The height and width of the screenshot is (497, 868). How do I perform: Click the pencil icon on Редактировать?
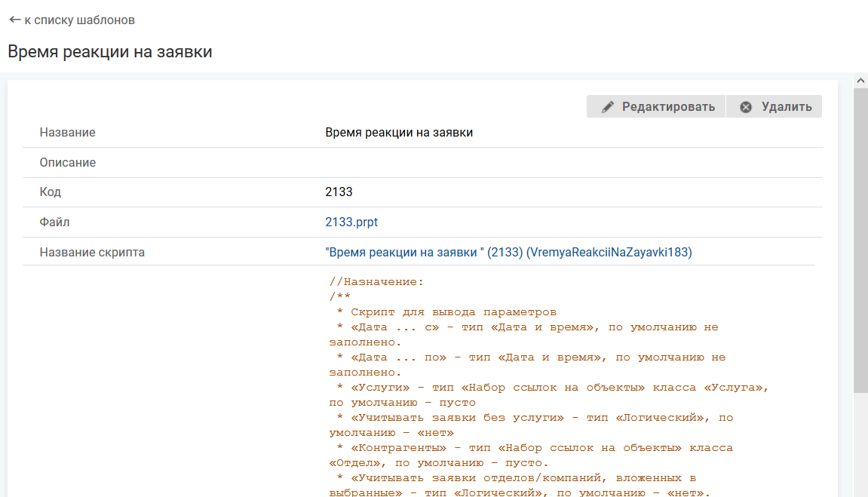pos(607,107)
